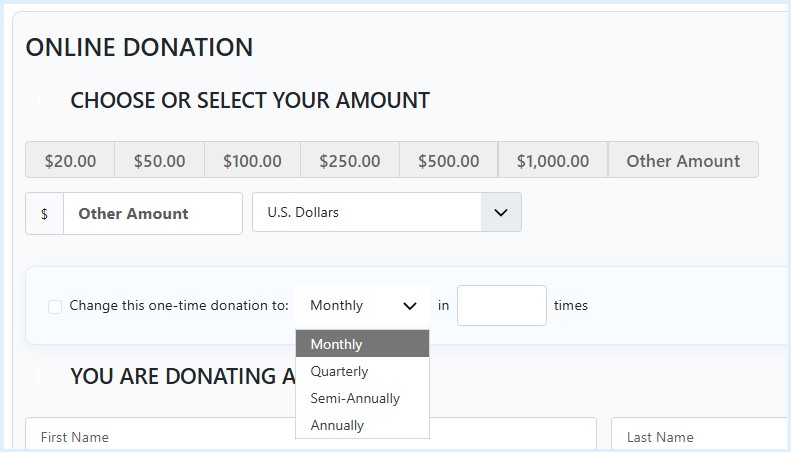Click the number of times input box
The height and width of the screenshot is (452, 791).
501,306
